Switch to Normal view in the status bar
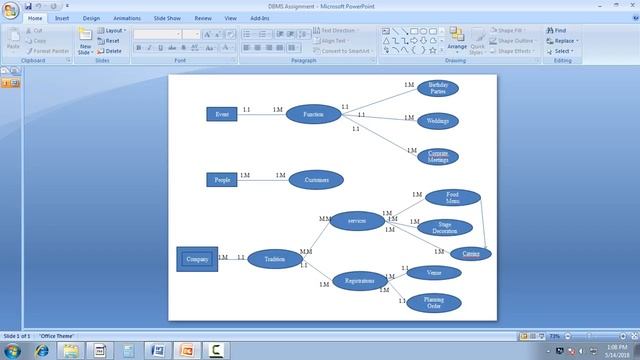The width and height of the screenshot is (640, 360). click(524, 336)
